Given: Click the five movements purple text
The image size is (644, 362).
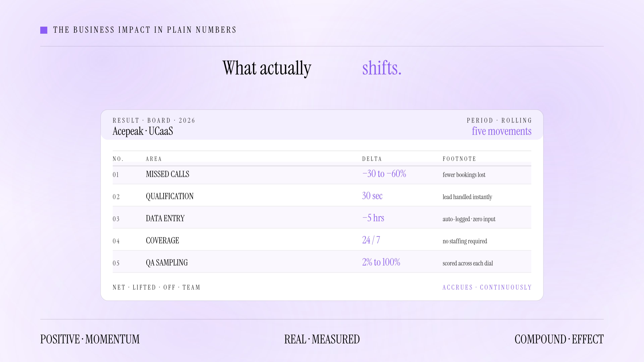Looking at the screenshot, I should click(x=501, y=131).
